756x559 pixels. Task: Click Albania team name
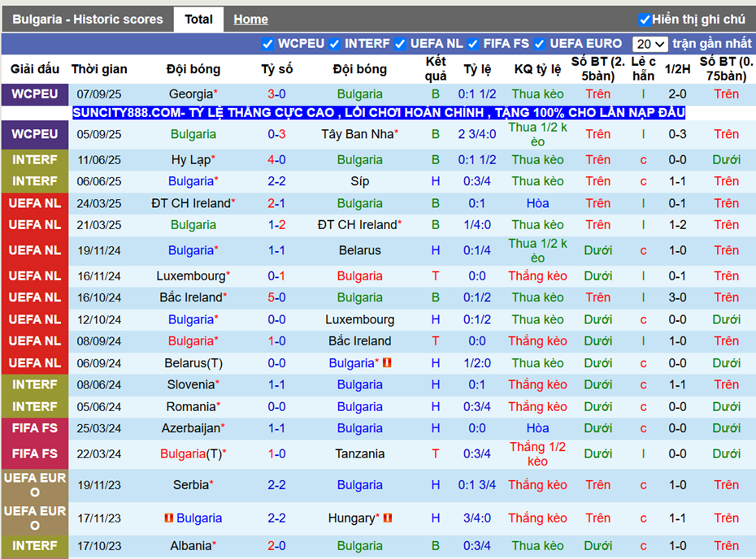point(191,545)
